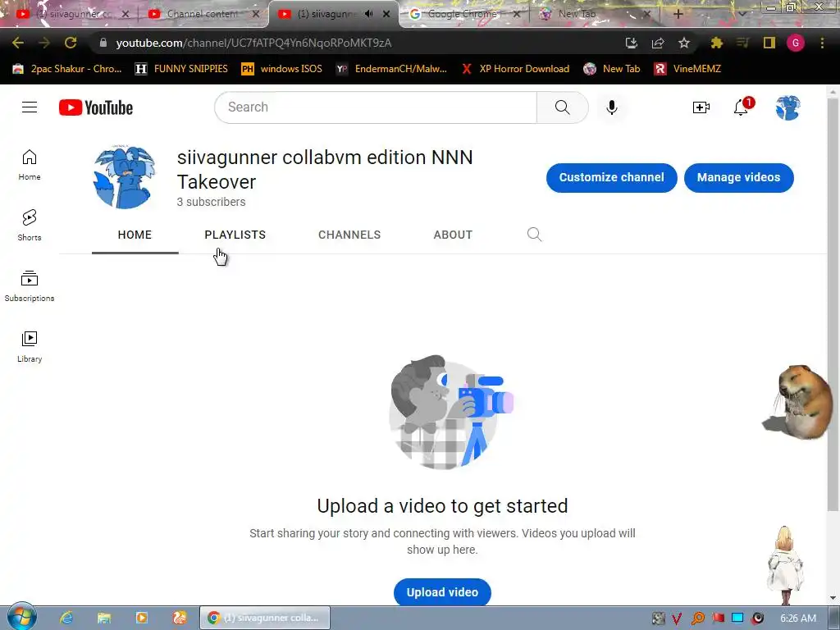Open the VineMEMZ bookmark

pyautogui.click(x=688, y=69)
